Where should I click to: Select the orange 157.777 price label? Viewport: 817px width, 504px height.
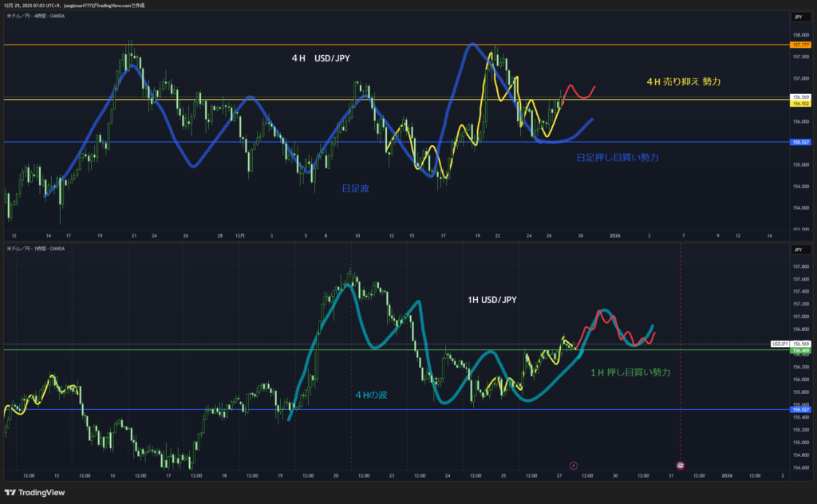799,45
